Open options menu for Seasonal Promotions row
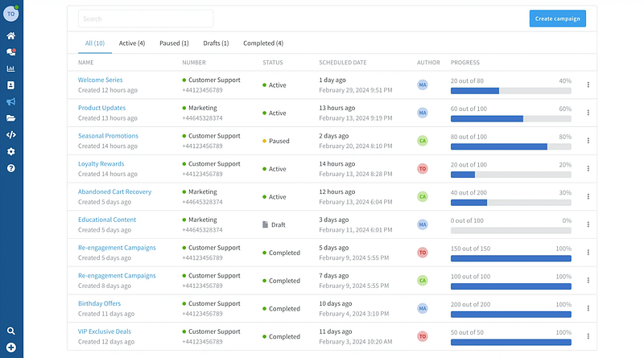644x358 pixels. click(x=588, y=141)
